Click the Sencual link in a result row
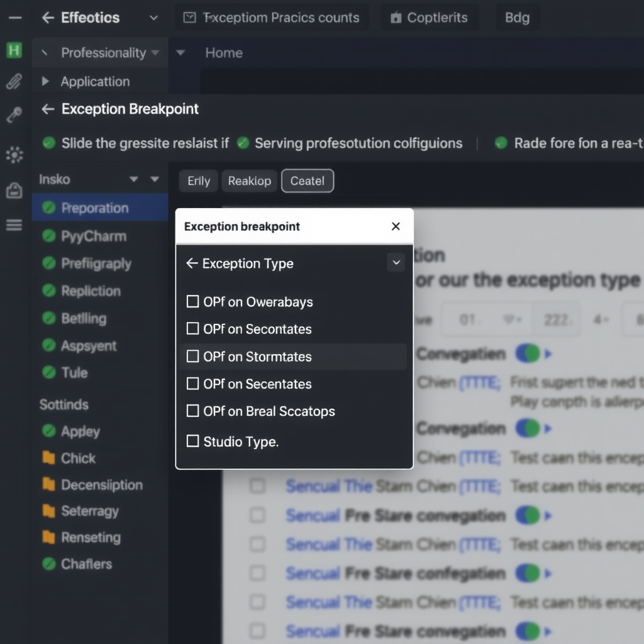The height and width of the screenshot is (644, 644). (313, 515)
